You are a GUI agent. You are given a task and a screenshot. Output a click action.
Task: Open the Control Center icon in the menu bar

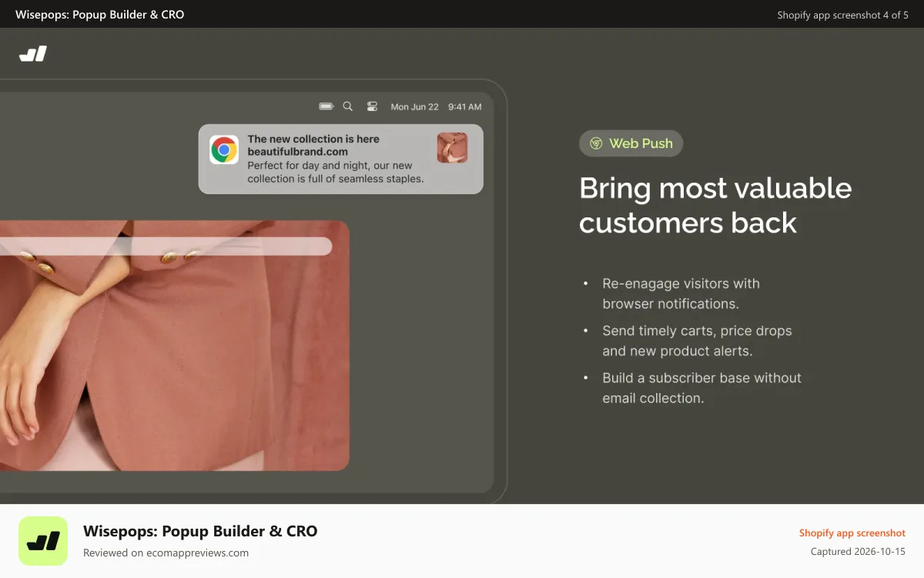(372, 106)
